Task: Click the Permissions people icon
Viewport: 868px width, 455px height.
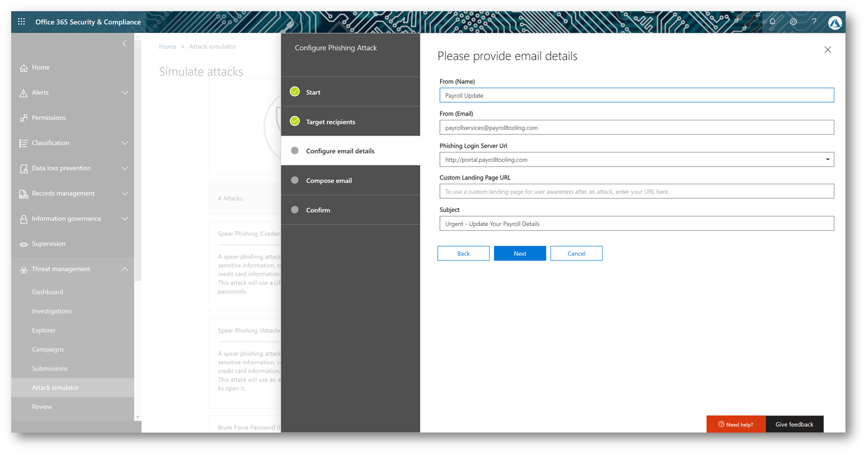Action: coord(23,118)
